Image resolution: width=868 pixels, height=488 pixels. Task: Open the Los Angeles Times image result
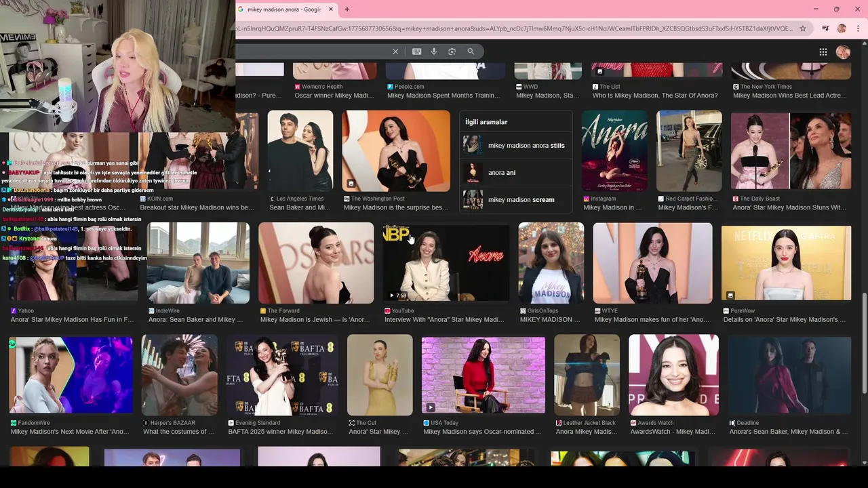coord(300,151)
